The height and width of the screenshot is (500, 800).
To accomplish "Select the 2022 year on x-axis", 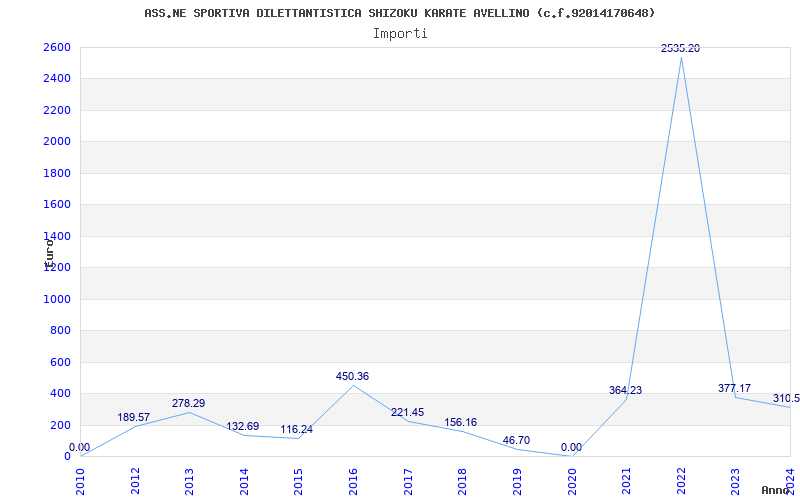I will (681, 479).
